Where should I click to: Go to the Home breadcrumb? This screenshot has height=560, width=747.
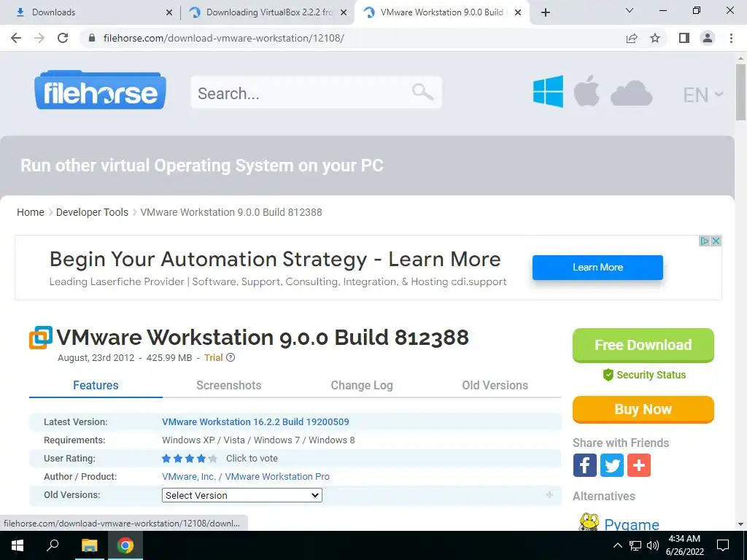coord(31,212)
